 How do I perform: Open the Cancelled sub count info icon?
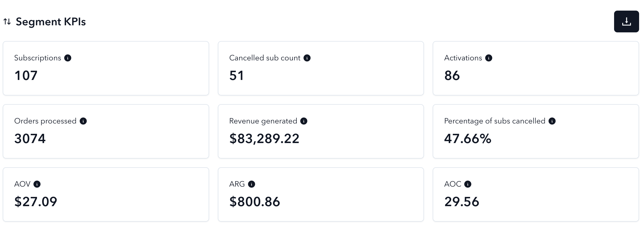(x=307, y=58)
